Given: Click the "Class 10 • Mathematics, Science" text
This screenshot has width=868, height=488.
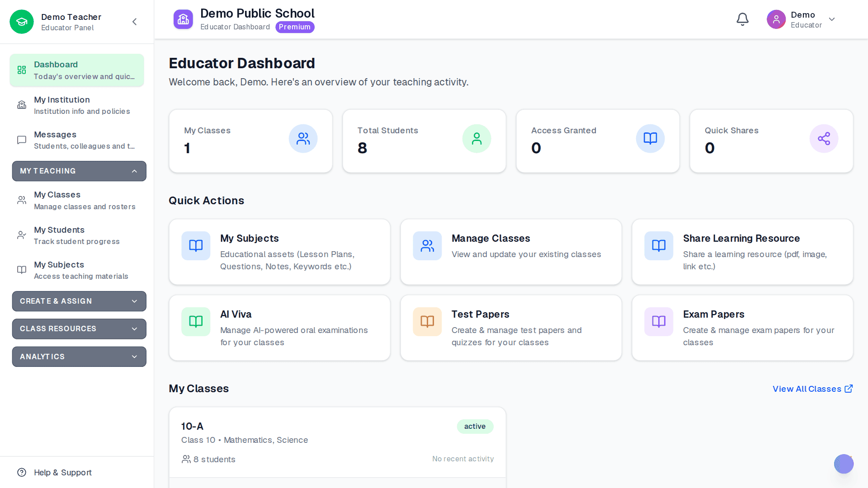Looking at the screenshot, I should [x=245, y=440].
